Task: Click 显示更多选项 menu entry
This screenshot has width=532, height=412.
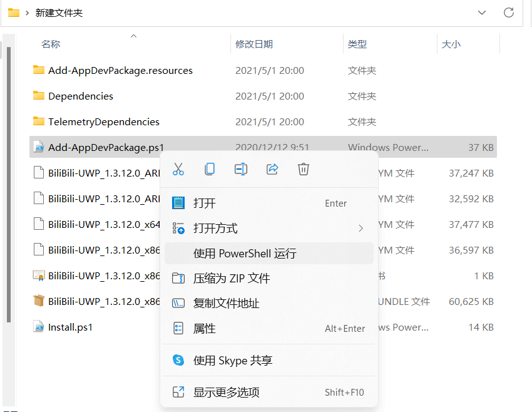Action: click(x=269, y=393)
